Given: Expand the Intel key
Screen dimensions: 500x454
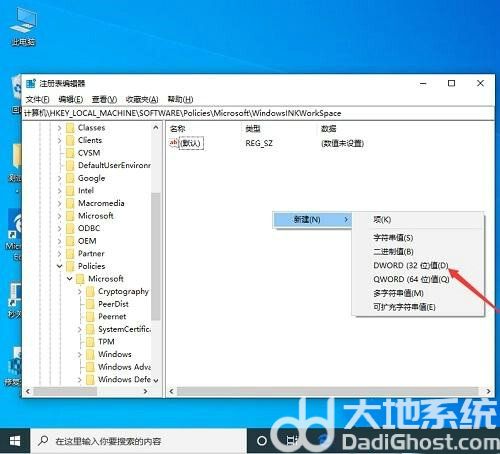Looking at the screenshot, I should [59, 191].
